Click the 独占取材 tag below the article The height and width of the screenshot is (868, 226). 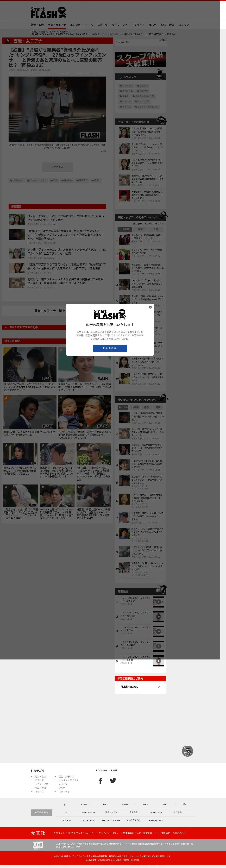pos(67,180)
